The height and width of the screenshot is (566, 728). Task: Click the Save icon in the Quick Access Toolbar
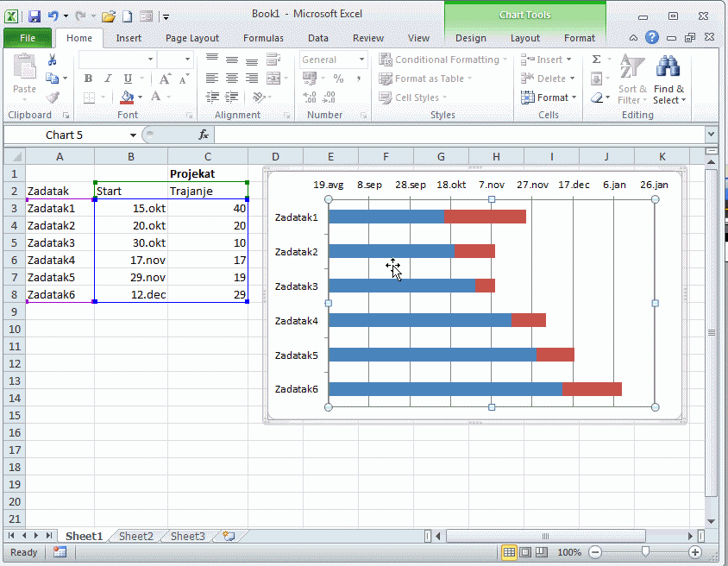(35, 16)
